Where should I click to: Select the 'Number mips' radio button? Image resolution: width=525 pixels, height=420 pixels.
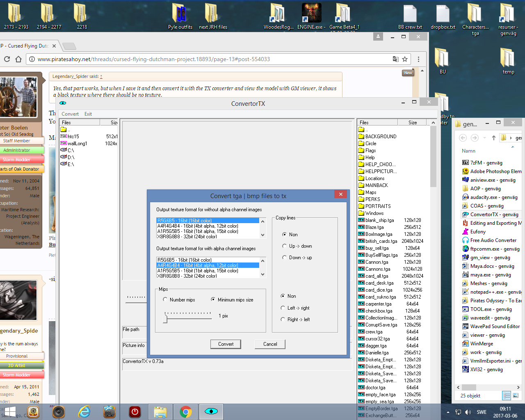coord(165,299)
